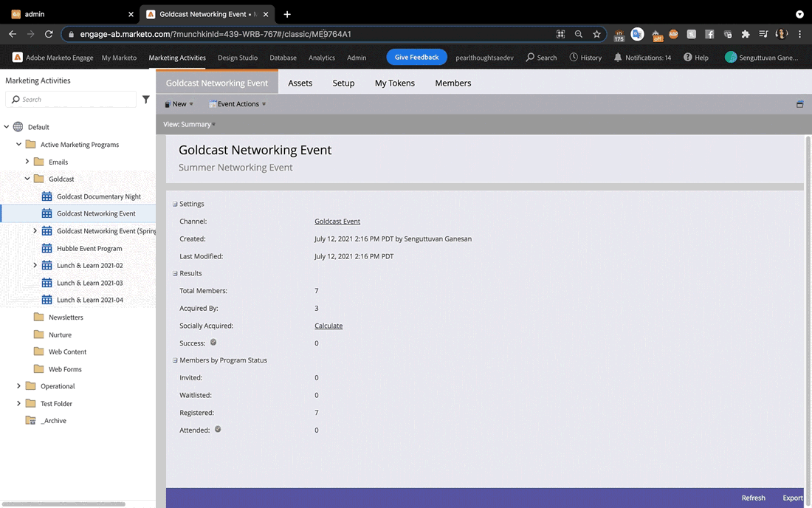Switch to the Setup tab

coord(343,83)
